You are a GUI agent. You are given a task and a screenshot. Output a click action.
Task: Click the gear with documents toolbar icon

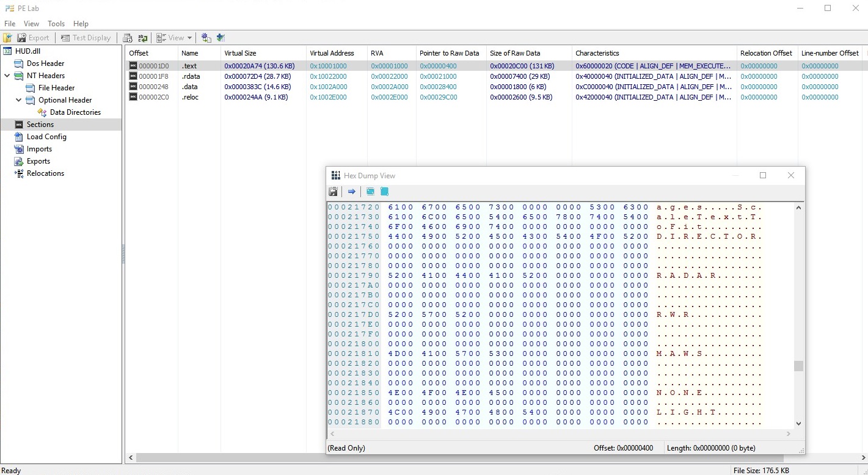coord(206,38)
